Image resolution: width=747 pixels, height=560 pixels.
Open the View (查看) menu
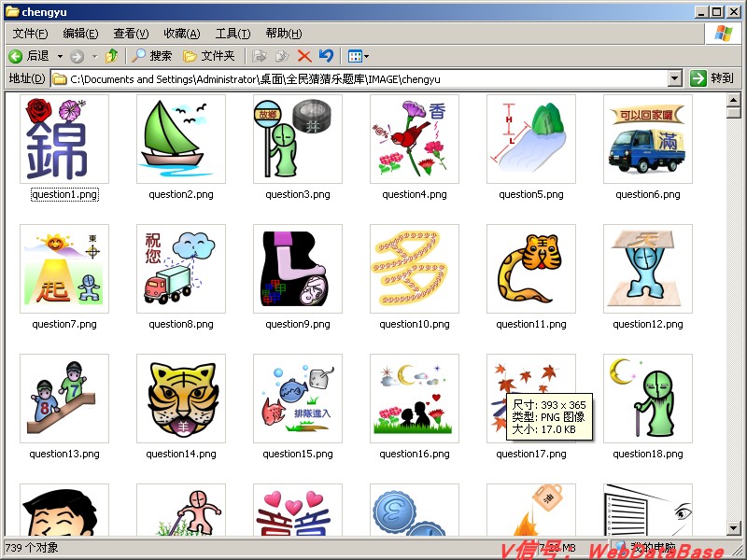131,34
